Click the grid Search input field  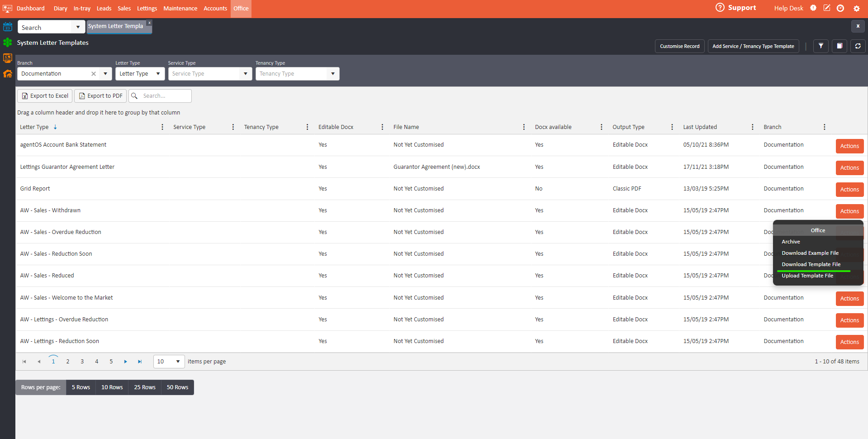(165, 96)
